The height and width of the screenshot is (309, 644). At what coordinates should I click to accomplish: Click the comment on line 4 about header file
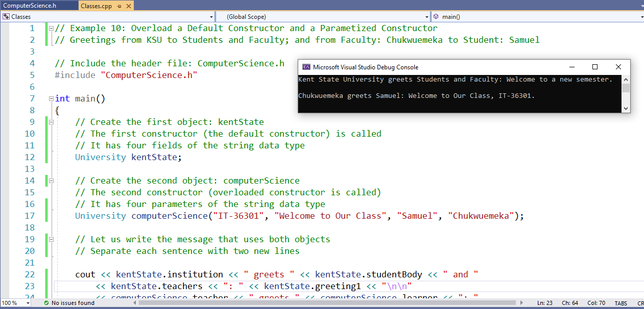click(170, 64)
